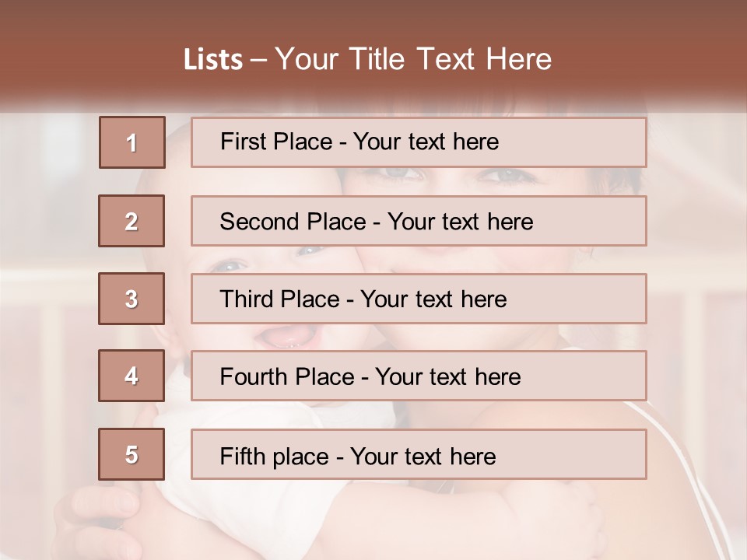Select the number 2 square
The width and height of the screenshot is (747, 560).
pyautogui.click(x=132, y=221)
